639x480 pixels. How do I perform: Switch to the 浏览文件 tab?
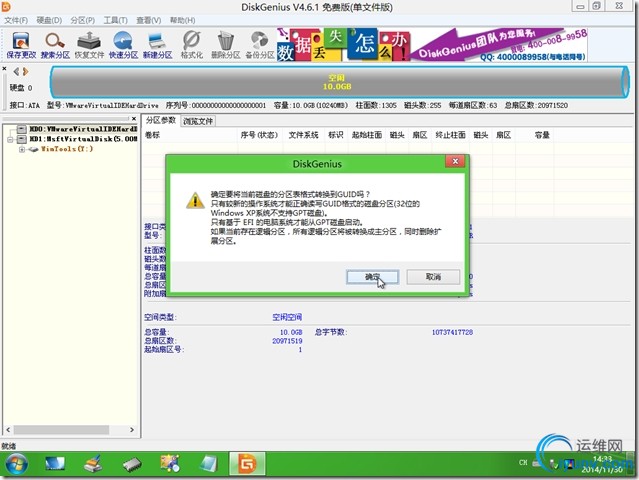pos(198,121)
